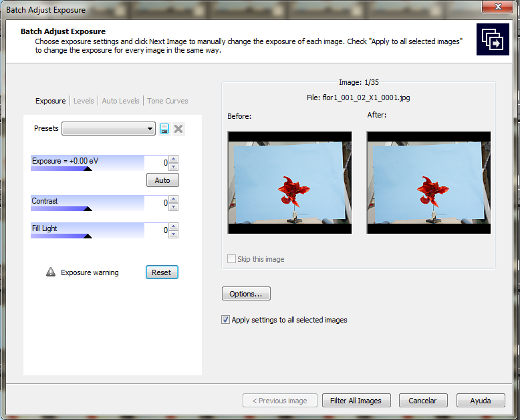Toggle the Skip this image checkbox
Screen dimensions: 520x420
point(232,259)
